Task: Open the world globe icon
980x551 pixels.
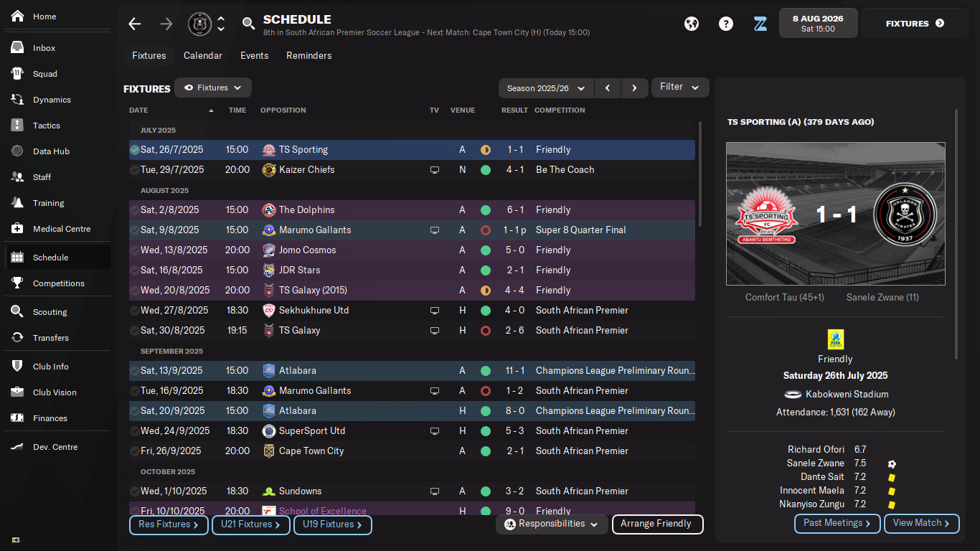Action: tap(692, 24)
